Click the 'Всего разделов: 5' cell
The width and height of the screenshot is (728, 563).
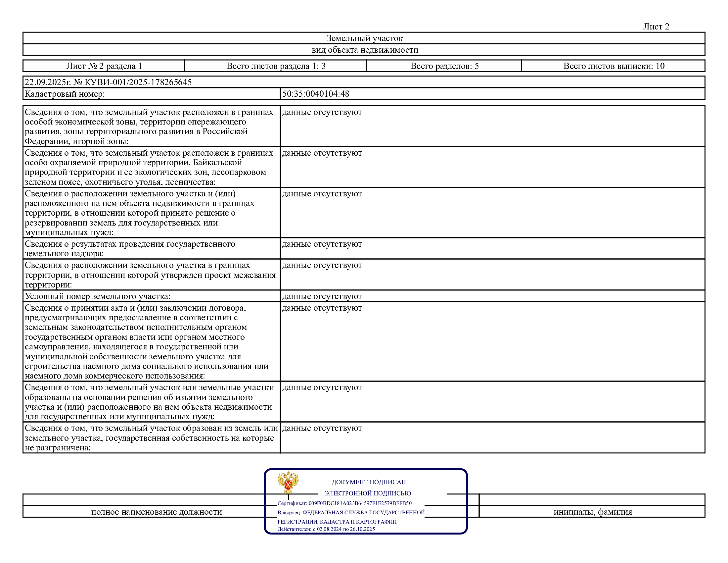click(444, 66)
